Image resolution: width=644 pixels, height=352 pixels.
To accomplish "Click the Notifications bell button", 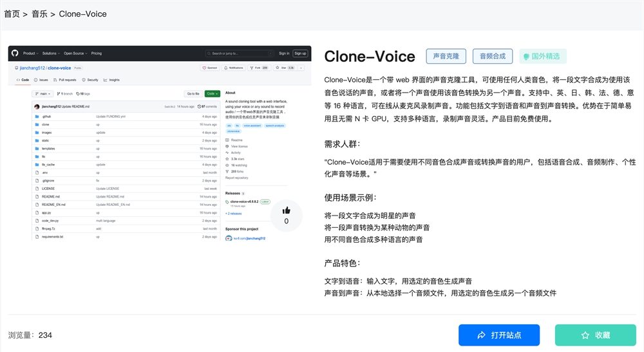I will tap(234, 68).
